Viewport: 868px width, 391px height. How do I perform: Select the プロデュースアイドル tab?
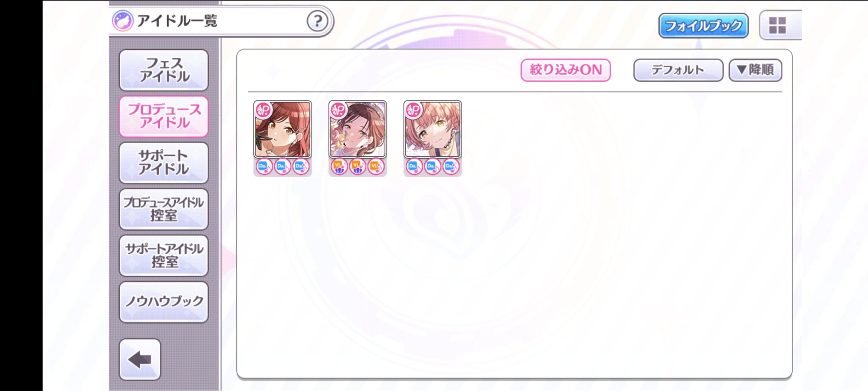(164, 116)
